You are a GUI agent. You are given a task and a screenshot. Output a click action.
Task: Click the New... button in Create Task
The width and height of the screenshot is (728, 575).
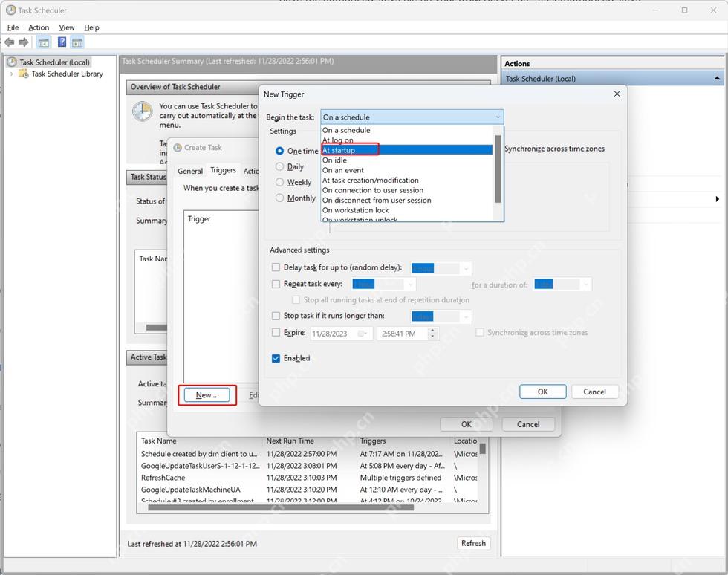point(207,394)
